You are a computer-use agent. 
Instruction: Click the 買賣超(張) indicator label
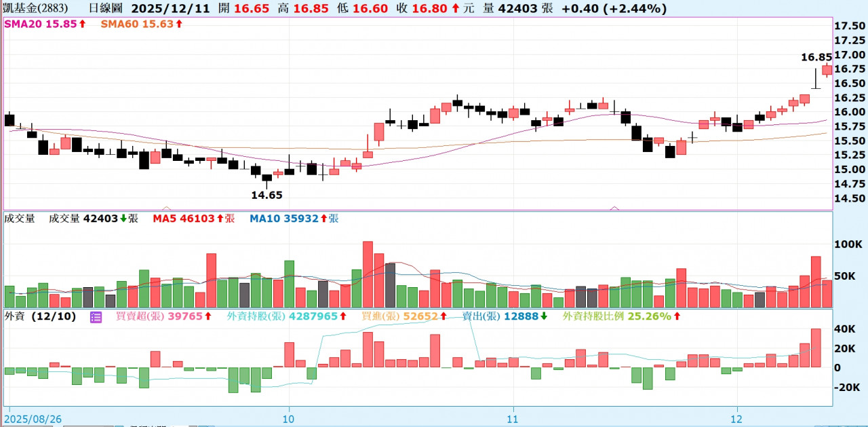pyautogui.click(x=164, y=316)
